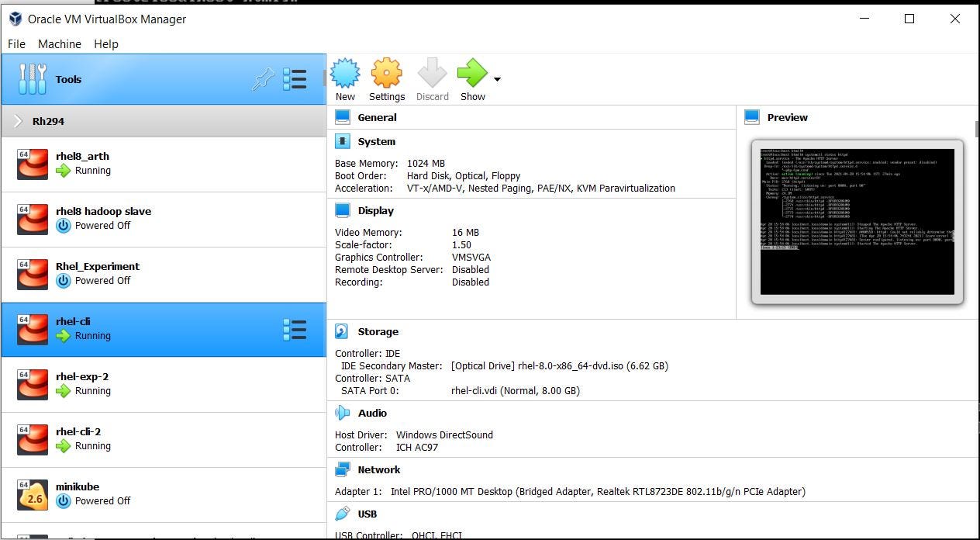Viewport: 980px width, 540px height.
Task: Click the Storage disk icon
Action: click(342, 331)
